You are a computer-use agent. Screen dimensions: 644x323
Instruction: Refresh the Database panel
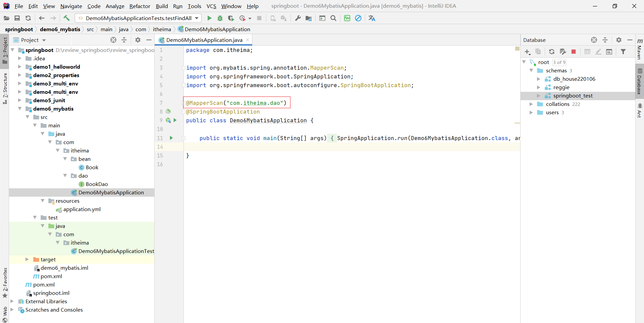(x=552, y=52)
